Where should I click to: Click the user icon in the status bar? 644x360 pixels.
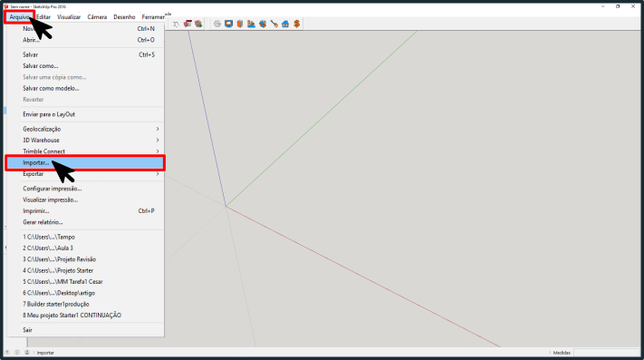(26, 352)
